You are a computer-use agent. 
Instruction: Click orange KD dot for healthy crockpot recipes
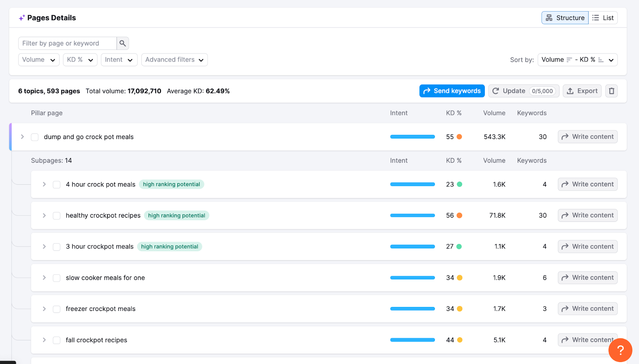[459, 216]
